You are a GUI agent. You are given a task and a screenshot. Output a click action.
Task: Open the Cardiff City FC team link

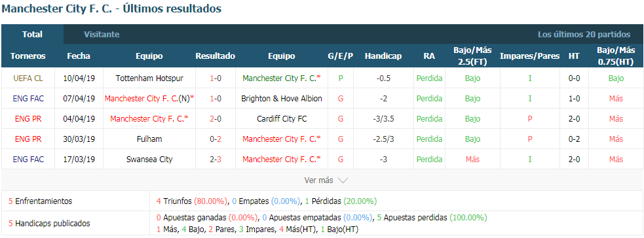tap(282, 119)
